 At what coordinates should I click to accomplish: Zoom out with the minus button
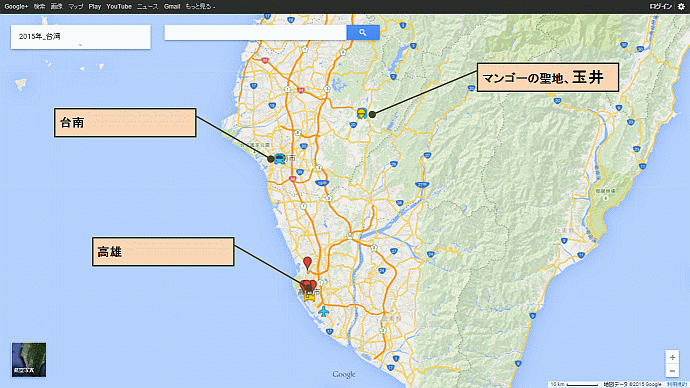click(x=672, y=371)
